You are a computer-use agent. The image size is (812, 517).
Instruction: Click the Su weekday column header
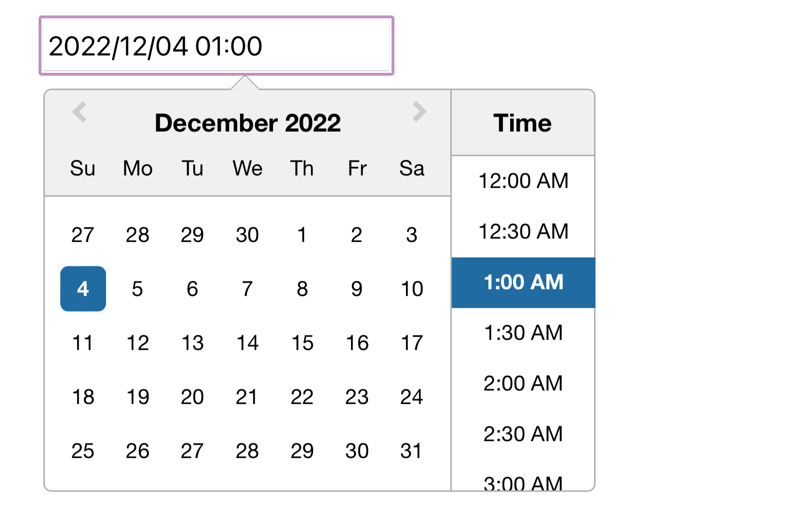[x=82, y=168]
